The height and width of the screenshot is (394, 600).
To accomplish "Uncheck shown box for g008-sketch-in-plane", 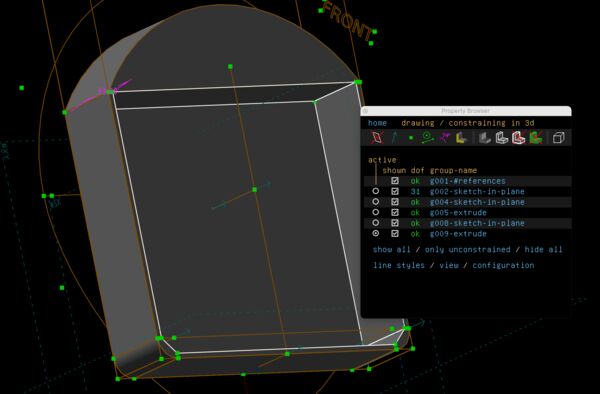I will [395, 223].
